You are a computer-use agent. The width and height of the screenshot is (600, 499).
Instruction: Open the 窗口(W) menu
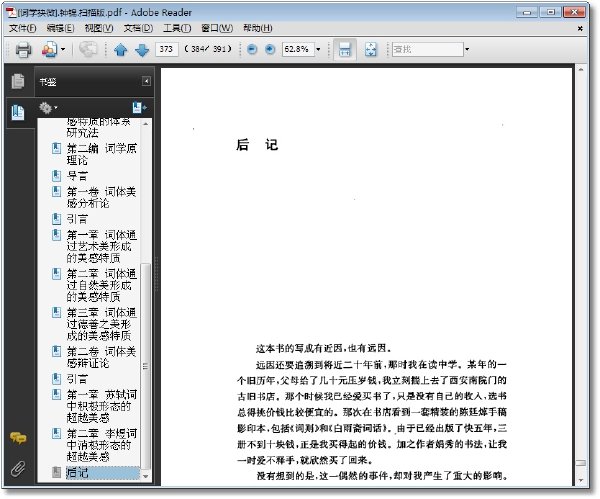(217, 28)
